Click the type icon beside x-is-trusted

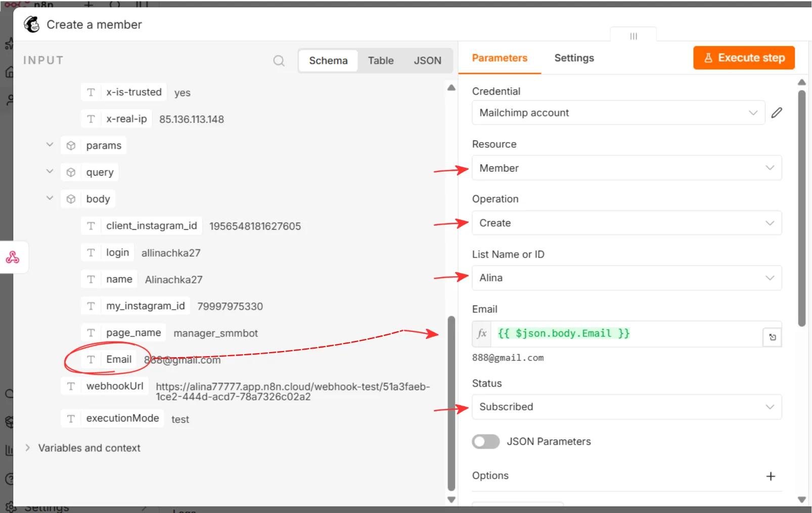[x=91, y=92]
